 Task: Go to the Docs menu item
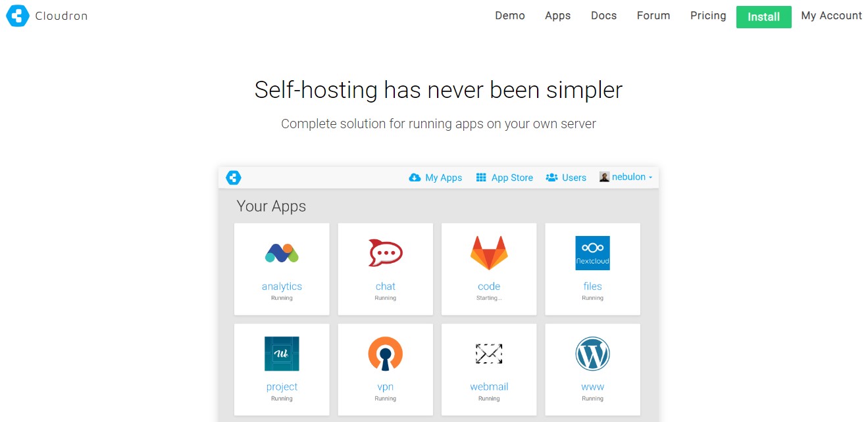(603, 15)
